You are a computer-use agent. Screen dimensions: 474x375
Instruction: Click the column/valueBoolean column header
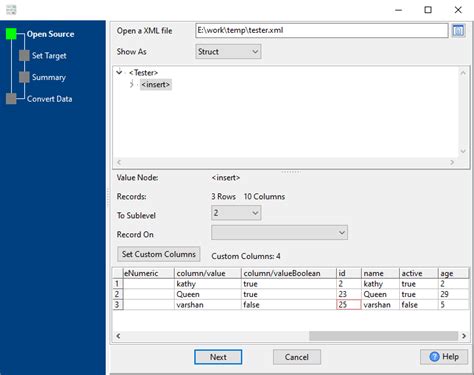point(289,273)
